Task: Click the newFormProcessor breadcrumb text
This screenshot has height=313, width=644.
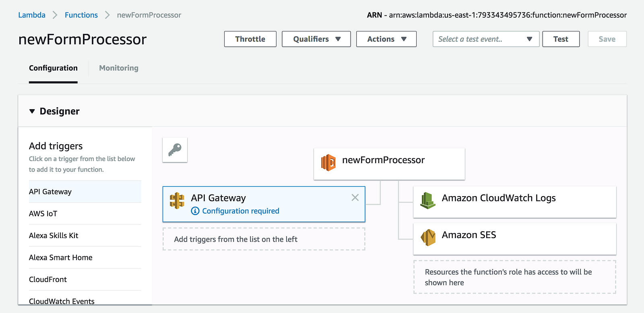Action: pos(149,15)
